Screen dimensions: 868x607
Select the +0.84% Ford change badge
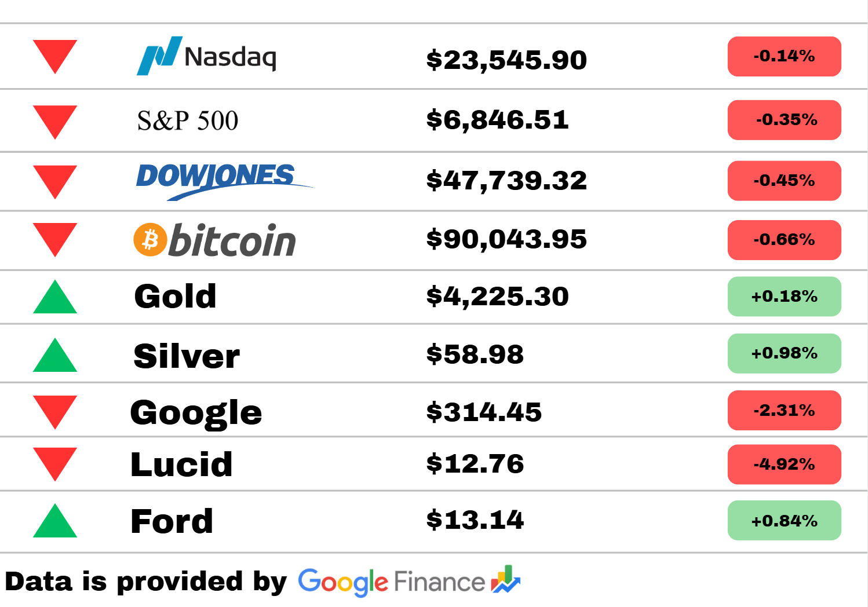pos(784,521)
